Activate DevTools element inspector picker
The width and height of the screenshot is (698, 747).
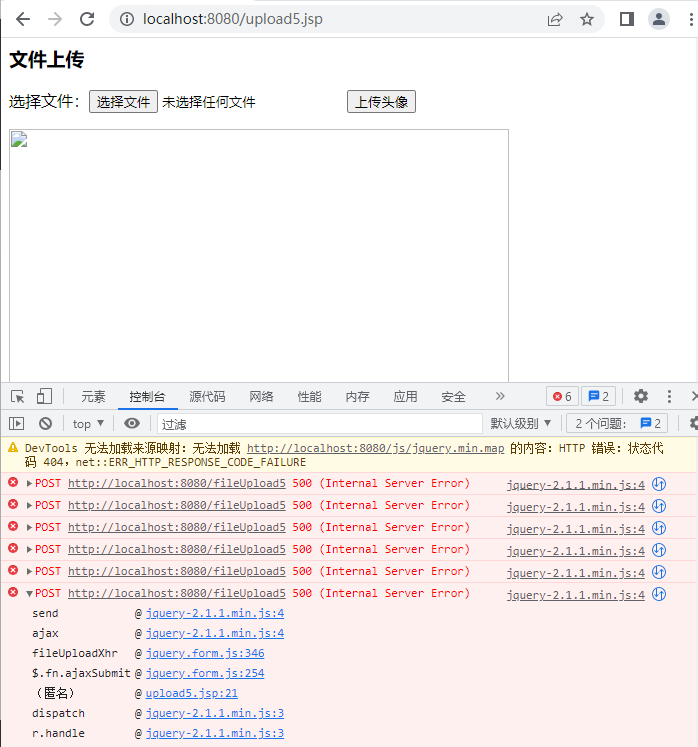tap(18, 396)
